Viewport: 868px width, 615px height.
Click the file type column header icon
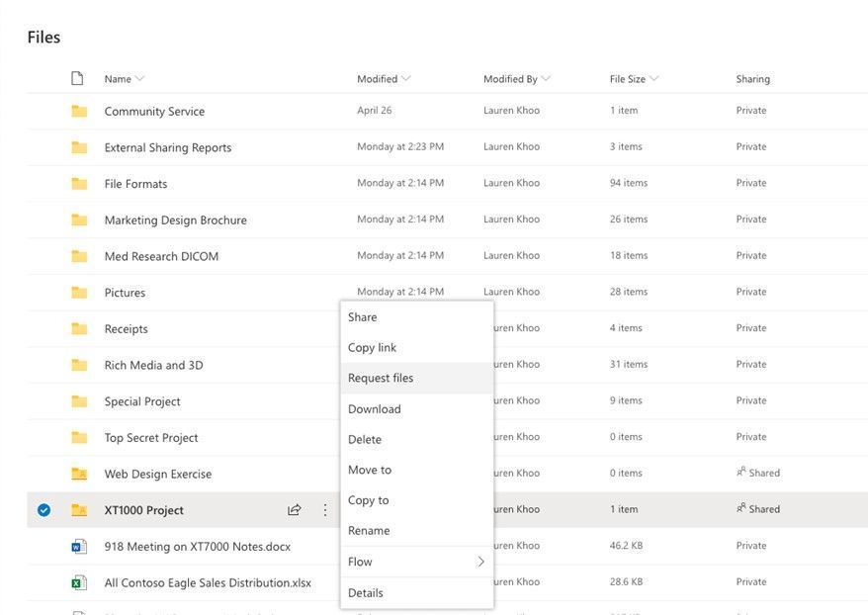click(77, 78)
